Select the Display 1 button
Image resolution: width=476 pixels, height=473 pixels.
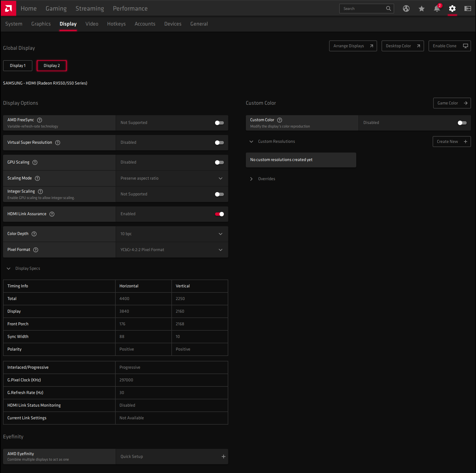click(x=18, y=66)
